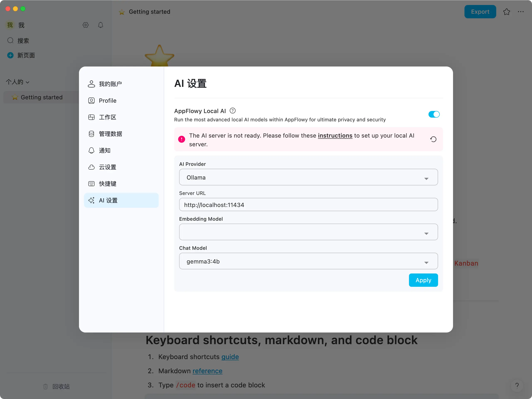Click the help icon next to AppFlowy Local AI
Screen dimensions: 532x399
tap(232, 111)
